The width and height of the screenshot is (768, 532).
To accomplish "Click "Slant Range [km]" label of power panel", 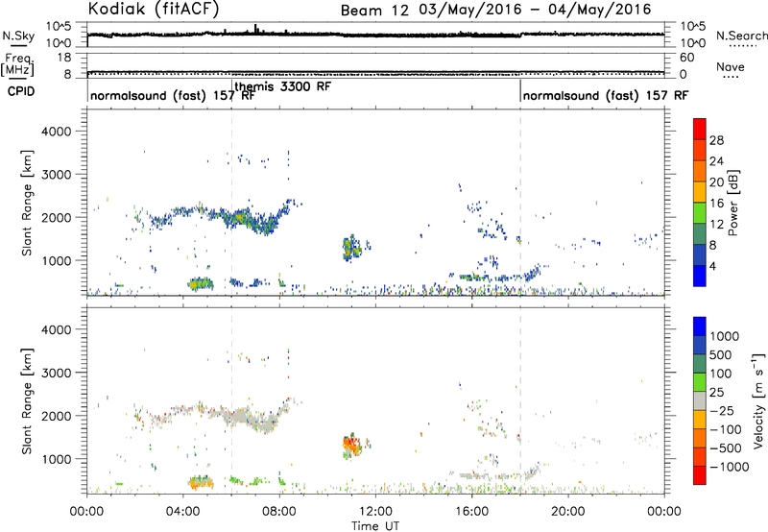I will pos(27,203).
